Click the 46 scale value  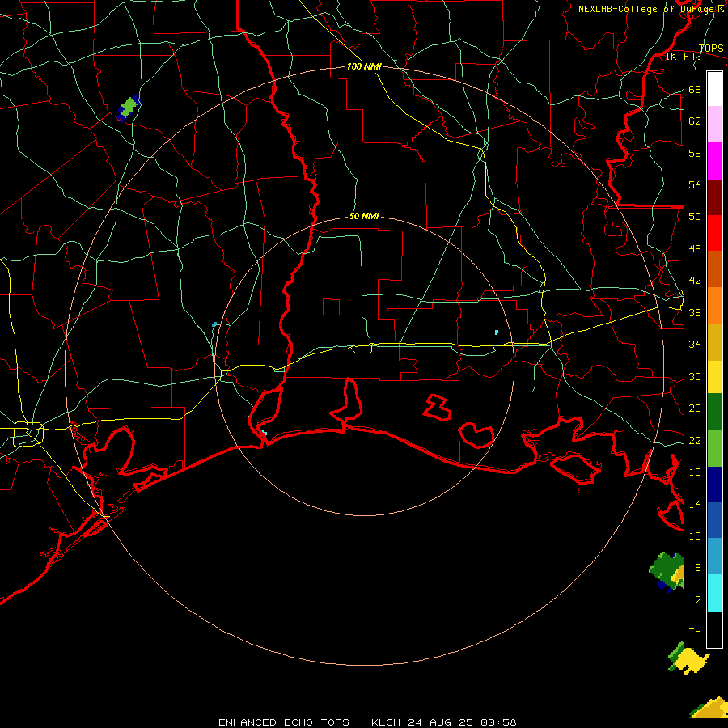point(695,249)
